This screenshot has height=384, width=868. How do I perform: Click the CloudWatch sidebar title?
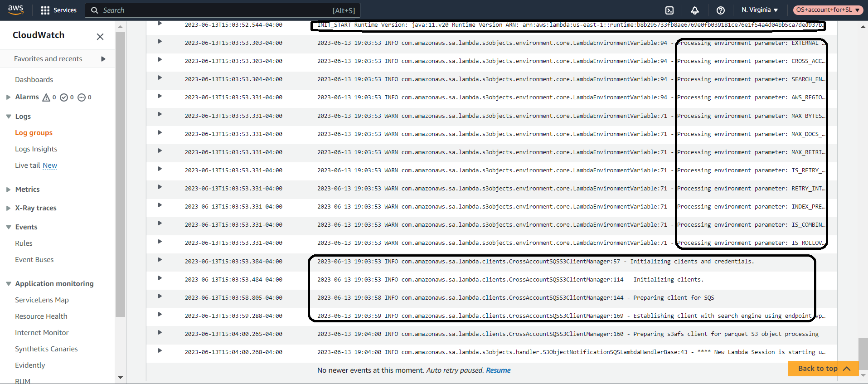[x=39, y=35]
